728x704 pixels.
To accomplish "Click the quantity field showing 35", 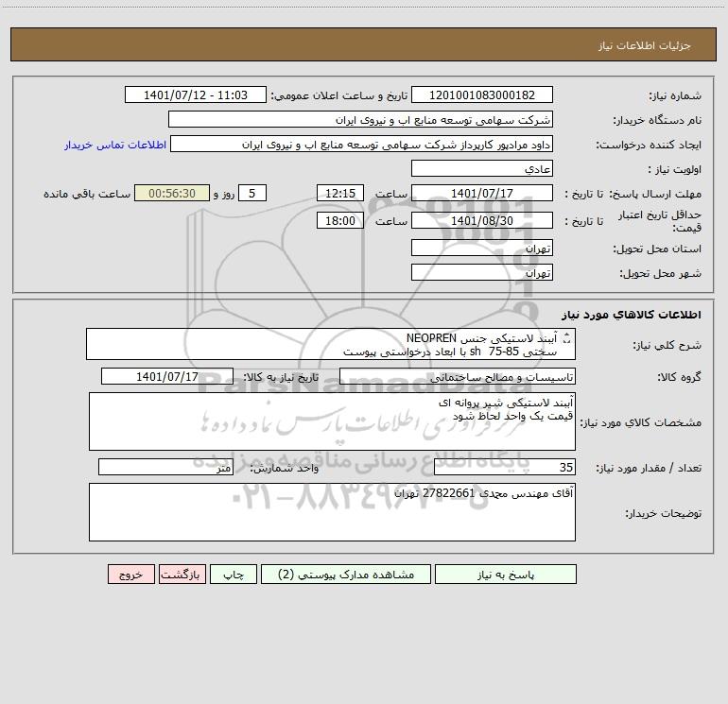I will (x=505, y=467).
